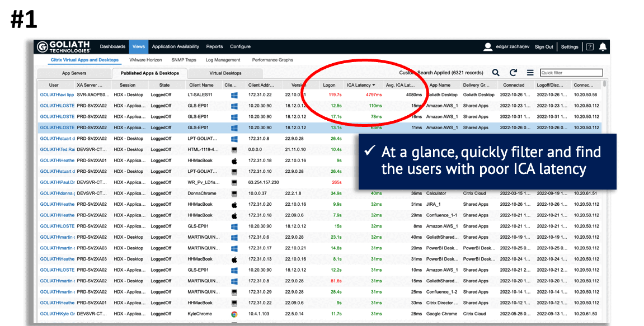Open the Dashboards menu
This screenshot has width=644, height=326.
(112, 47)
